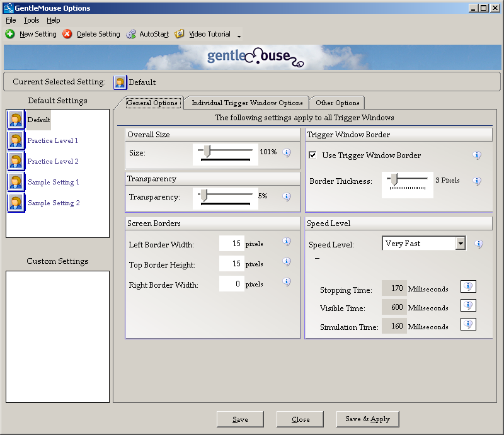This screenshot has height=435, width=504.
Task: Click New Setting toolbar label
Action: coord(38,34)
